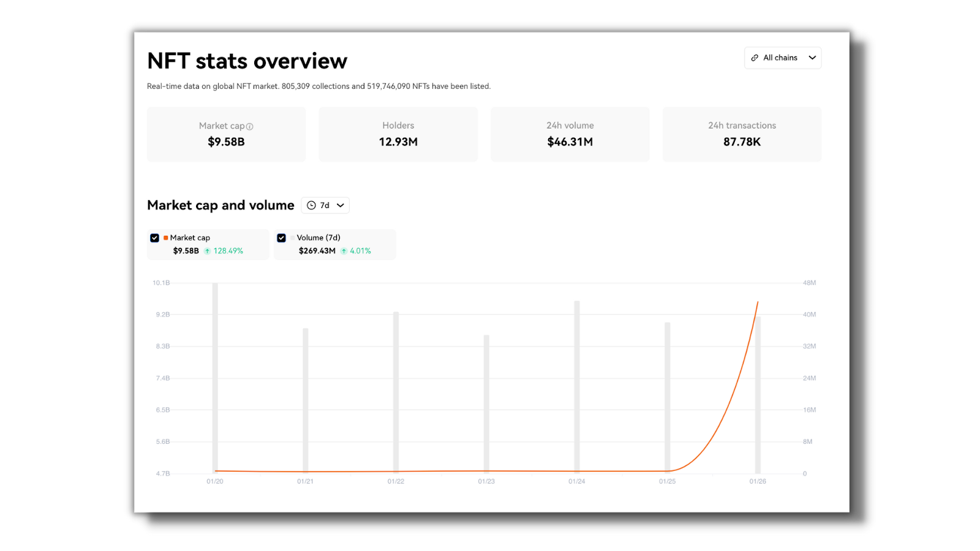Click the chain link icon in All chains button
Viewport: 980px width, 551px height.
754,58
